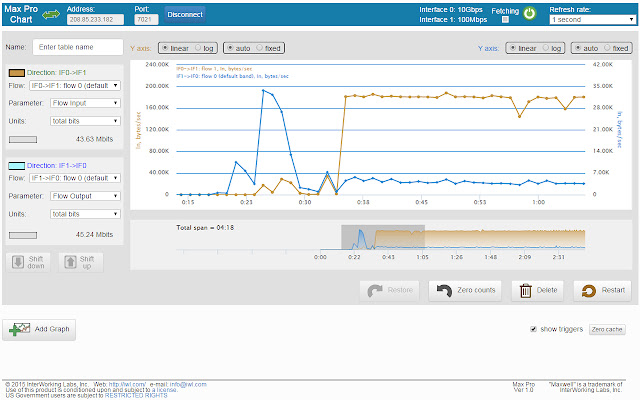Click the table Name input field

tap(78, 47)
